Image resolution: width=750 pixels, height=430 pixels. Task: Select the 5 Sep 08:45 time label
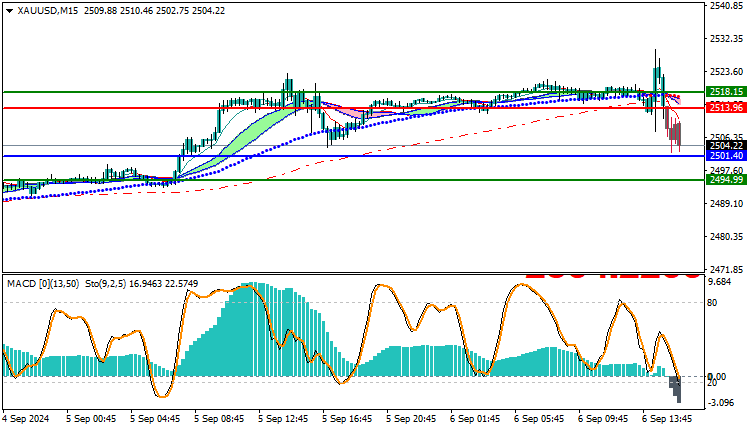click(x=220, y=419)
